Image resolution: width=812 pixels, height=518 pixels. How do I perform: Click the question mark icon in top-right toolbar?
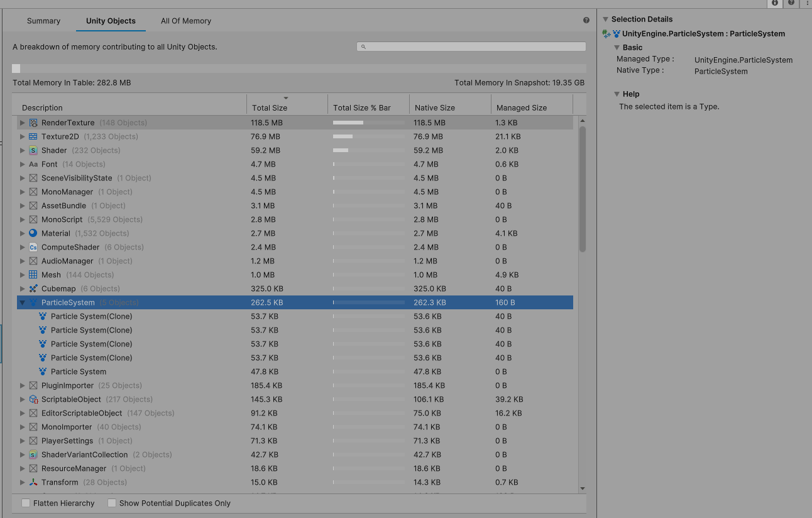(791, 3)
